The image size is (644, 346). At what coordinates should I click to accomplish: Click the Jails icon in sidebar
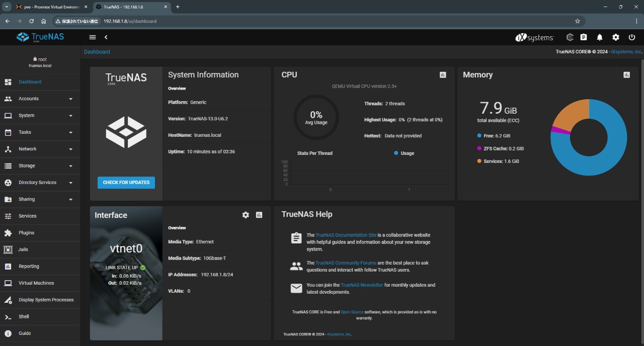[x=8, y=249]
